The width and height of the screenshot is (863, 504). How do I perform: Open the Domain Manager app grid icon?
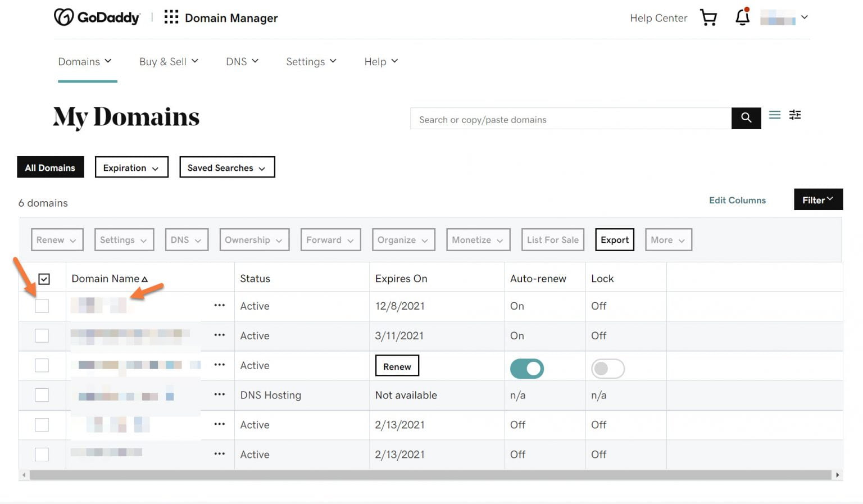click(x=171, y=17)
